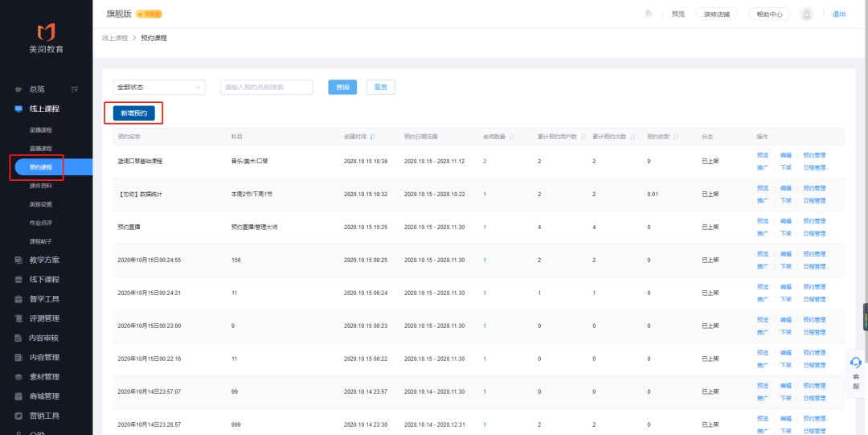The image size is (868, 435).
Task: Sort by 预约收款 column sort icon
Action: tap(676, 136)
